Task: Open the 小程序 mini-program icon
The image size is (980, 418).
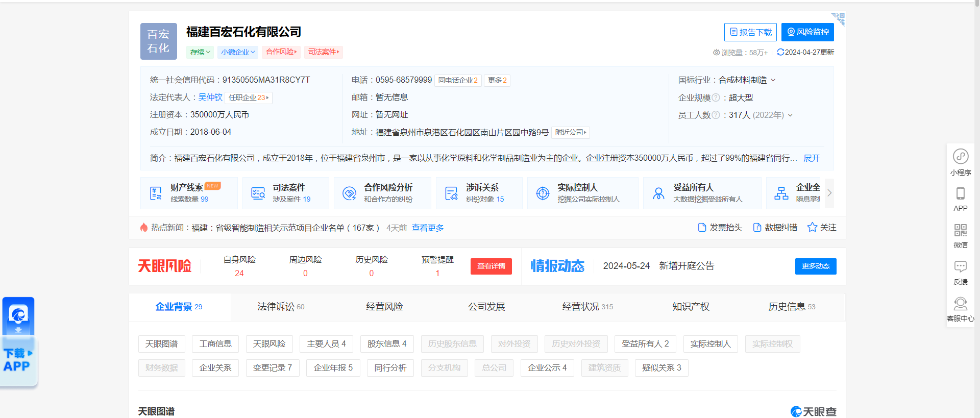Action: coord(960,156)
